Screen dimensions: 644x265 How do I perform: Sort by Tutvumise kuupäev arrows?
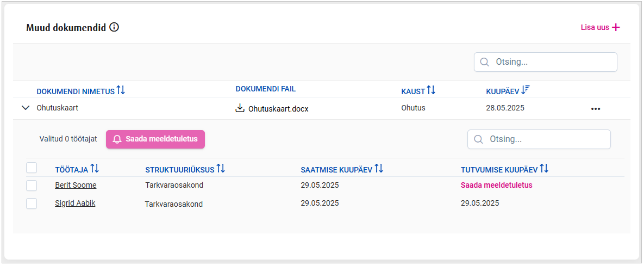(544, 169)
